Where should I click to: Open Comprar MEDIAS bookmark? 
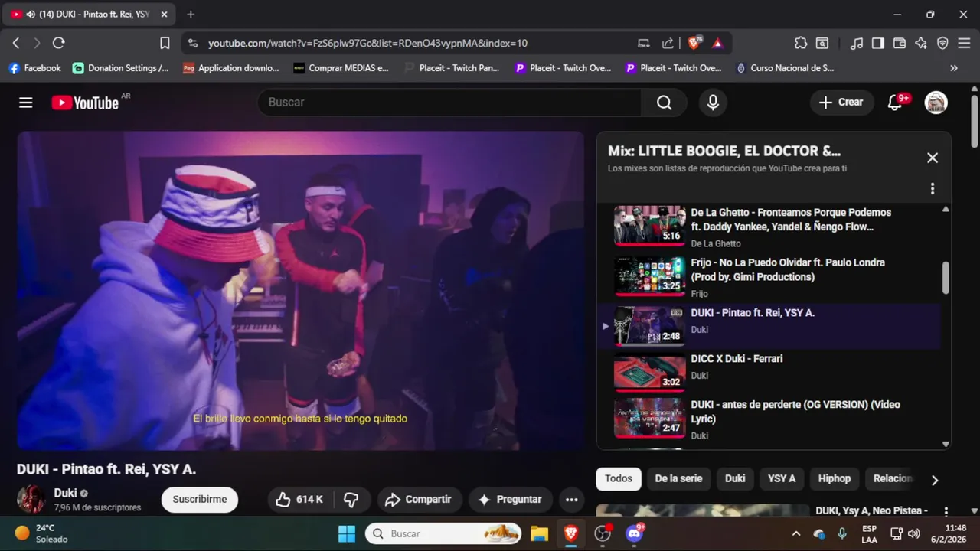coord(341,68)
